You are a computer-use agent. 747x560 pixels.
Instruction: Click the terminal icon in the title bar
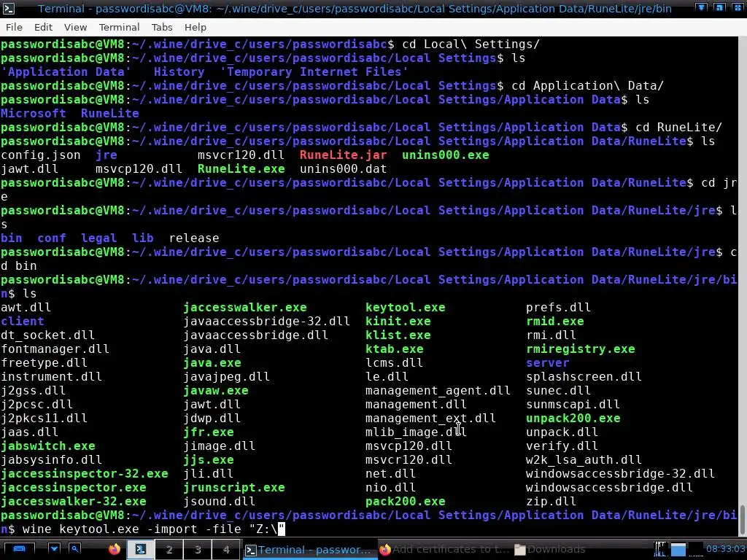9,9
